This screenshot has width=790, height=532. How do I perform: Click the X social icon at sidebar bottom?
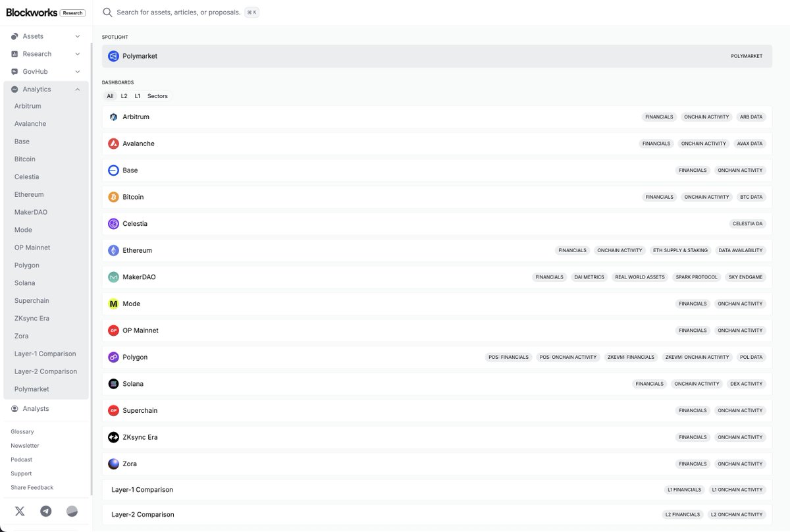[19, 510]
